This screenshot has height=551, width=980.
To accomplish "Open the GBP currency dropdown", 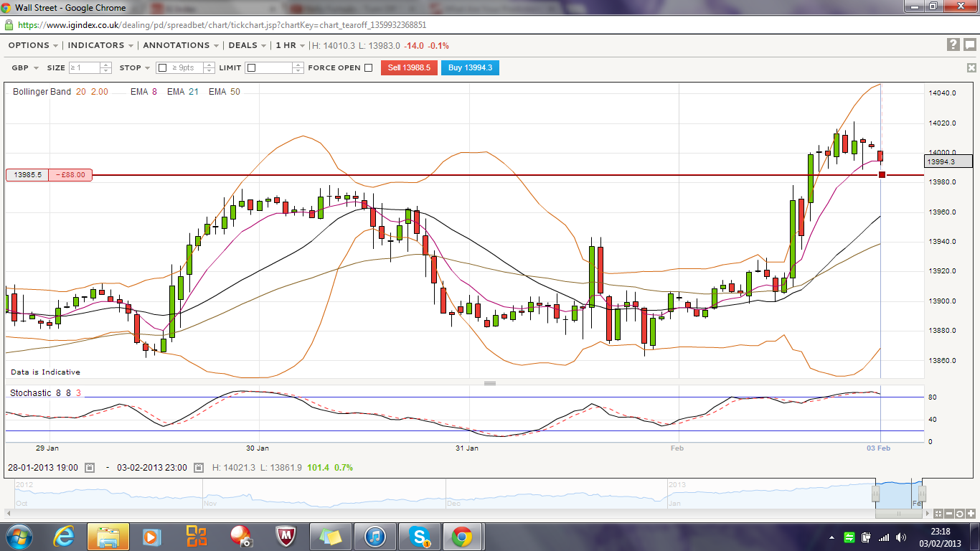I will tap(25, 68).
